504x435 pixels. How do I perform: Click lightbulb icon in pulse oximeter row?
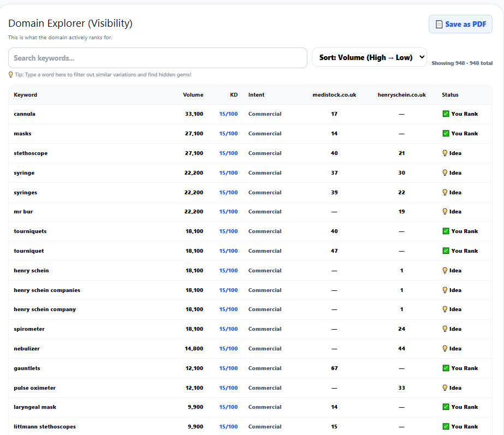445,388
